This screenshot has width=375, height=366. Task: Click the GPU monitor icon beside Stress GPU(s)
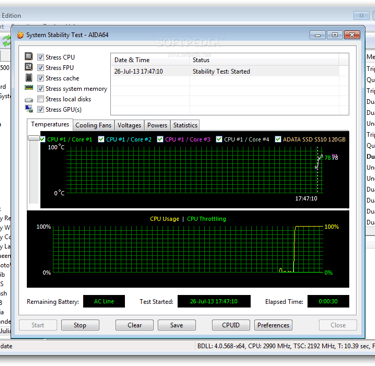click(x=29, y=109)
